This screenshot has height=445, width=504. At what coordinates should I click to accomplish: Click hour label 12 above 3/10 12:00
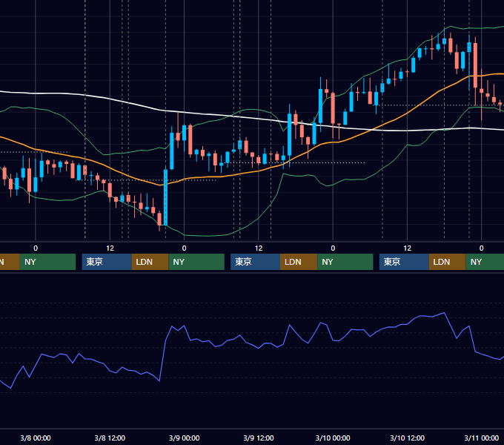pos(407,248)
